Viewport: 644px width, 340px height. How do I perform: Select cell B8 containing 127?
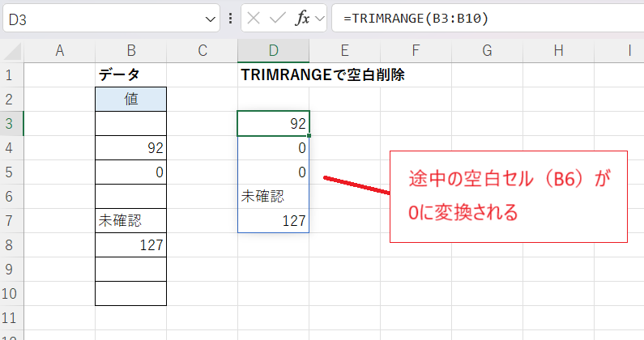point(131,245)
